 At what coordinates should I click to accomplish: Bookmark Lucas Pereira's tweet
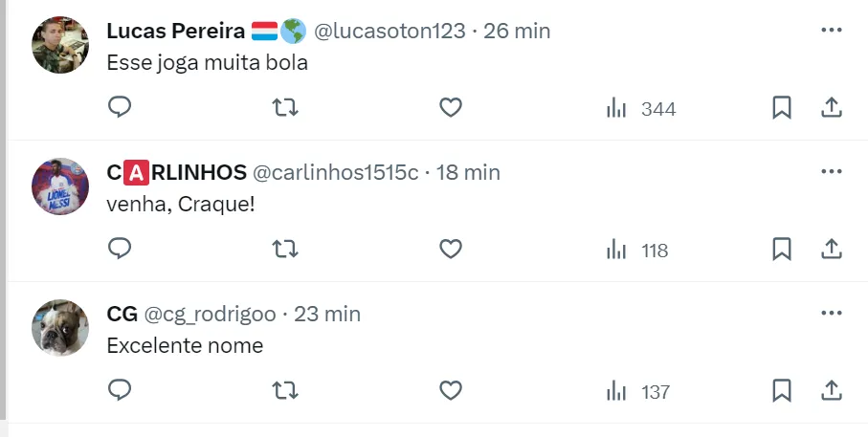pos(782,108)
